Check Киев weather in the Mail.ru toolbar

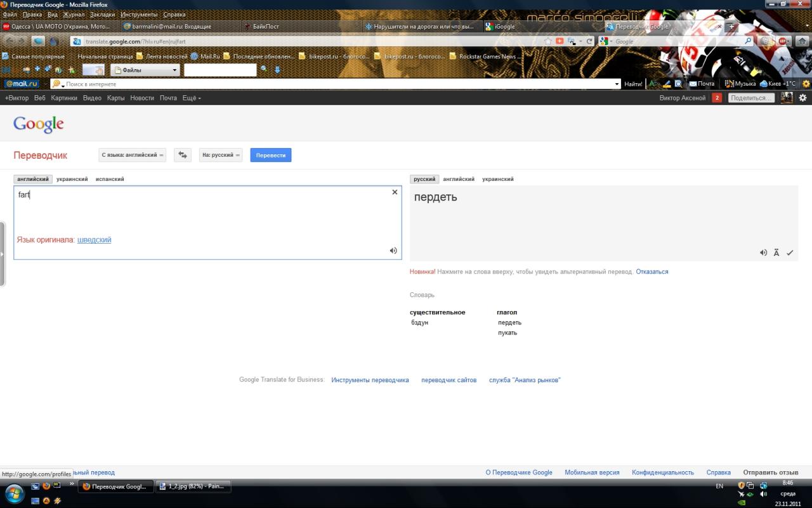[777, 84]
